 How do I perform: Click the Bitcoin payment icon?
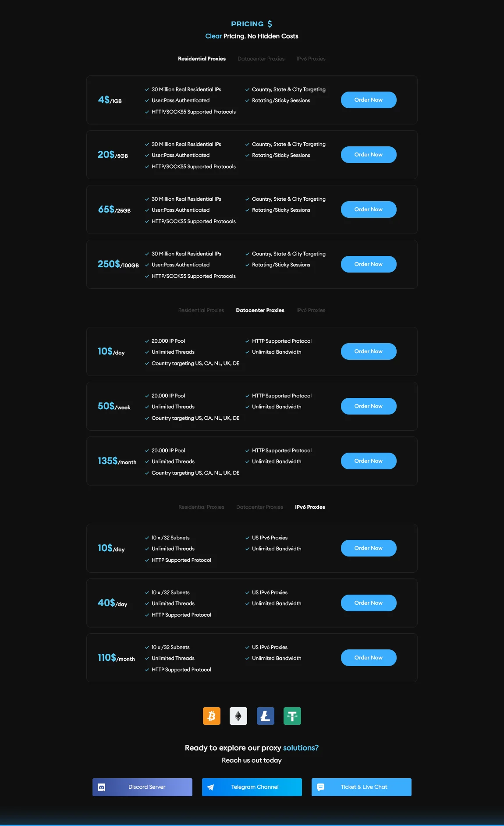(212, 716)
